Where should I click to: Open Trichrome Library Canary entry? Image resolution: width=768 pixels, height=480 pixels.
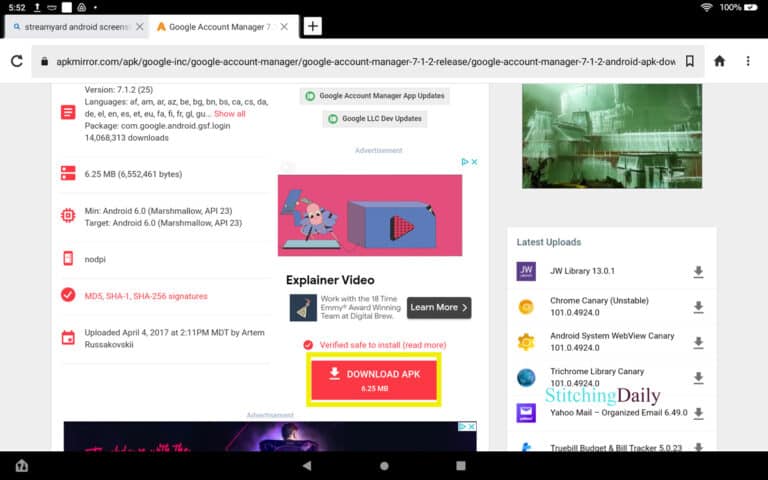[597, 377]
